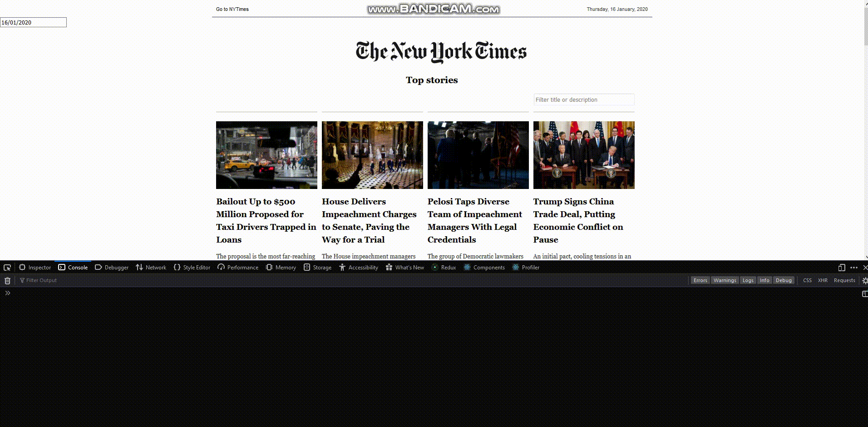868x427 pixels.
Task: Go to the Style Editor tab
Action: (192, 268)
